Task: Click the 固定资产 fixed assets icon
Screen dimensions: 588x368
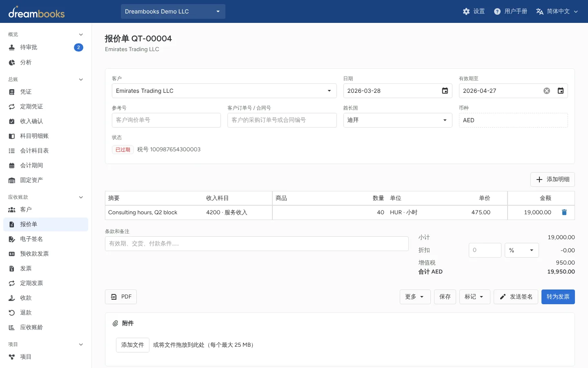Action: (12, 180)
